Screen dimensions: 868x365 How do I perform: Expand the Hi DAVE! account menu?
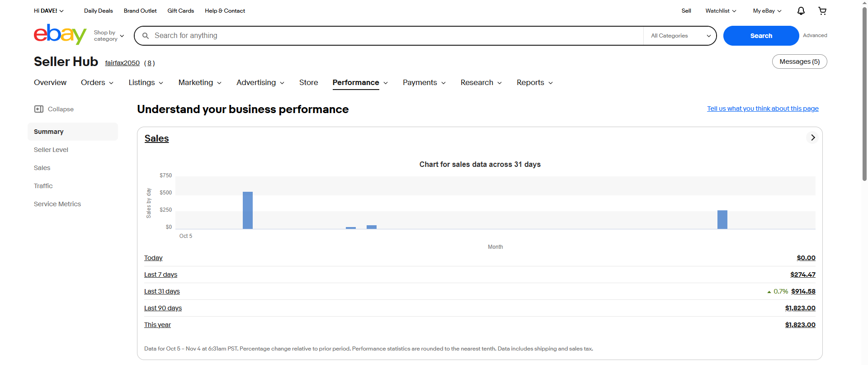tap(49, 11)
